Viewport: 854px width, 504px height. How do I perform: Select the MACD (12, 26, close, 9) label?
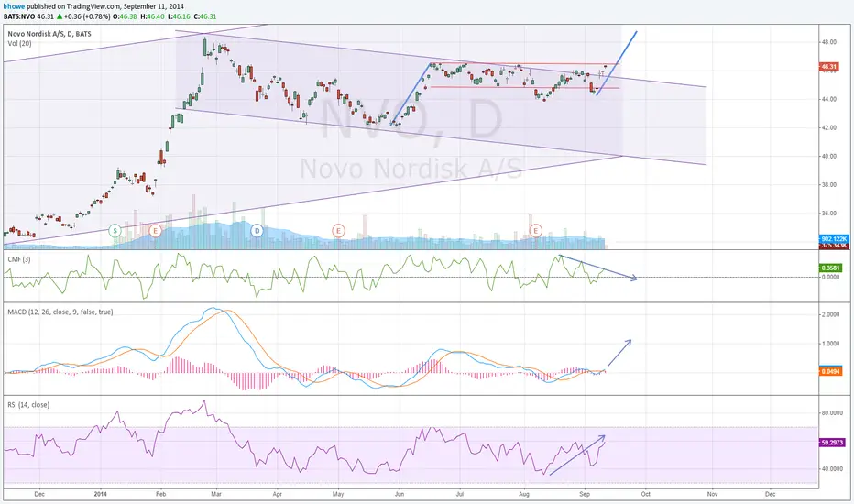point(60,312)
